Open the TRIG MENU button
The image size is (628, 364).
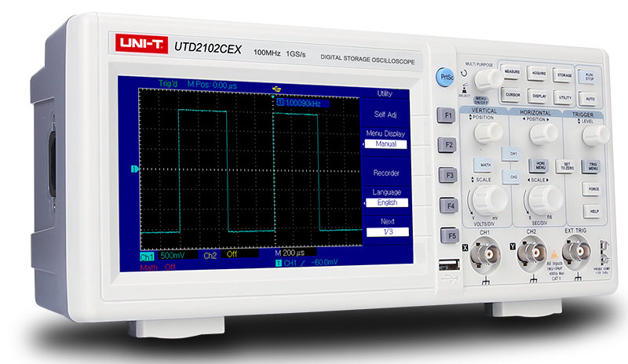coord(593,166)
